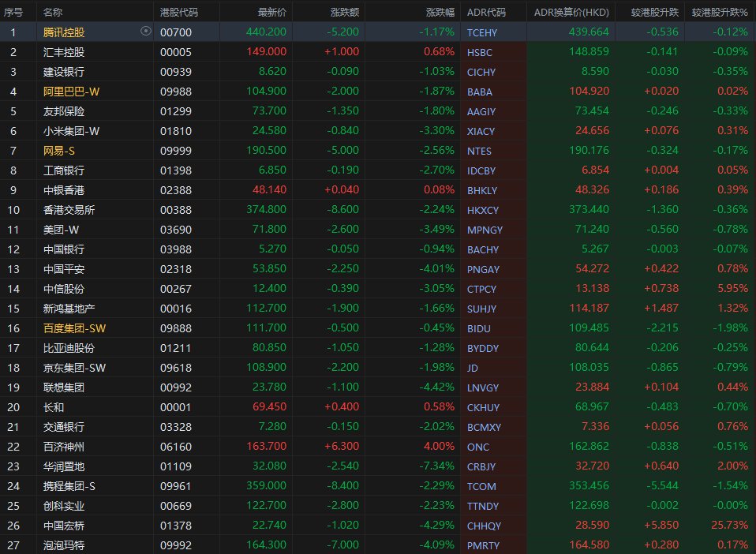Select the 腾讯控股 stock name
Viewport: 756px width, 554px height.
pyautogui.click(x=64, y=32)
